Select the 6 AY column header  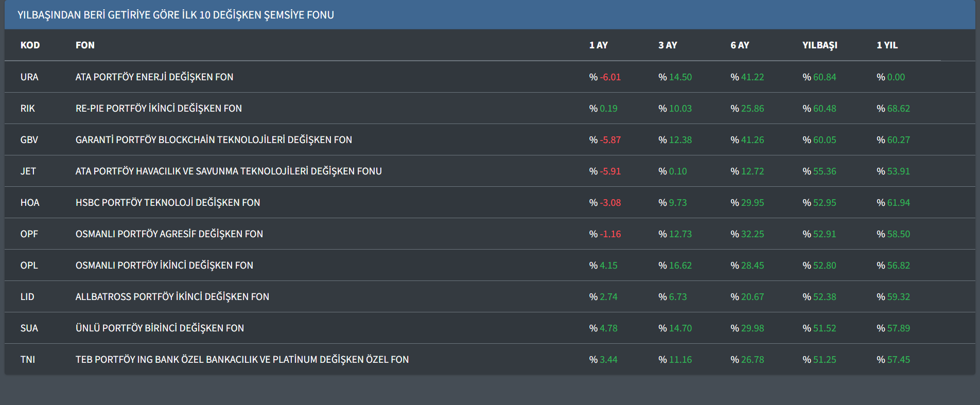pos(740,45)
